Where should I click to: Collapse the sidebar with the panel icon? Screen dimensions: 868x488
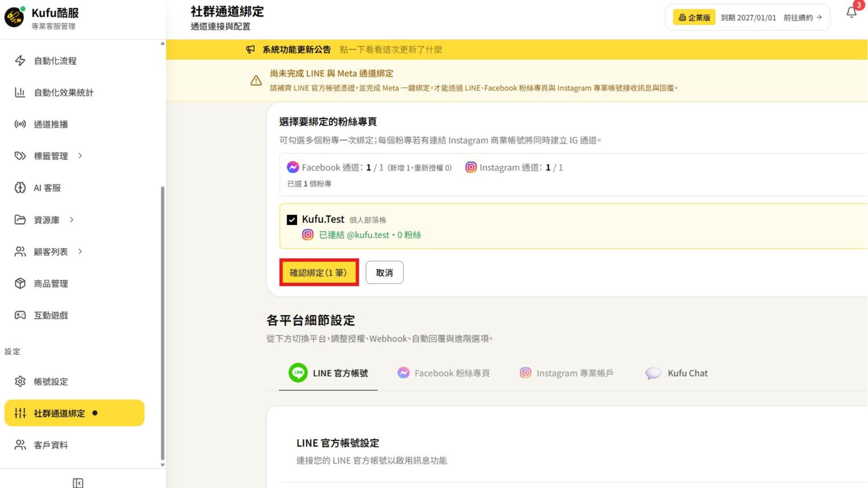pos(78,483)
